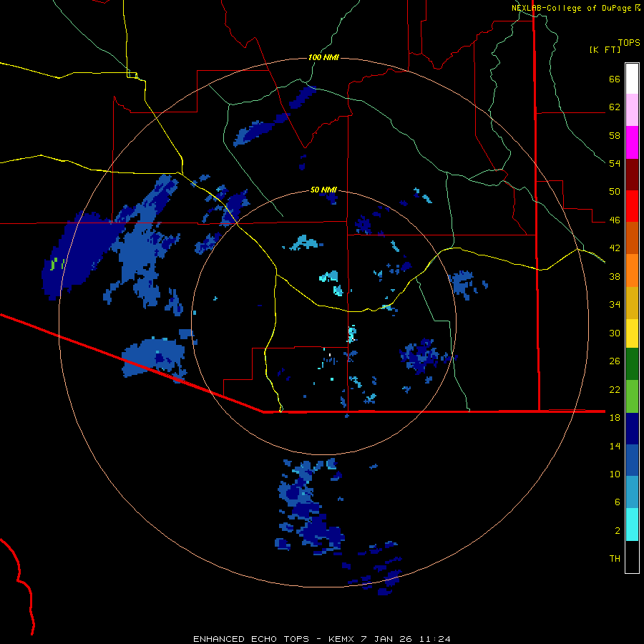Click the dark green 30 kft legend swatch

click(632, 364)
